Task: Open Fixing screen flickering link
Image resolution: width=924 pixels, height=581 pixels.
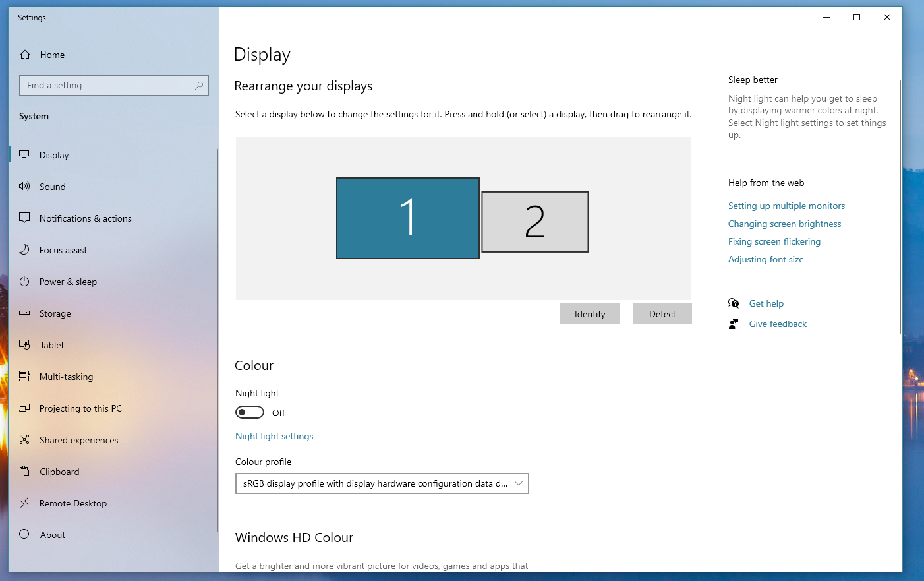Action: (774, 241)
